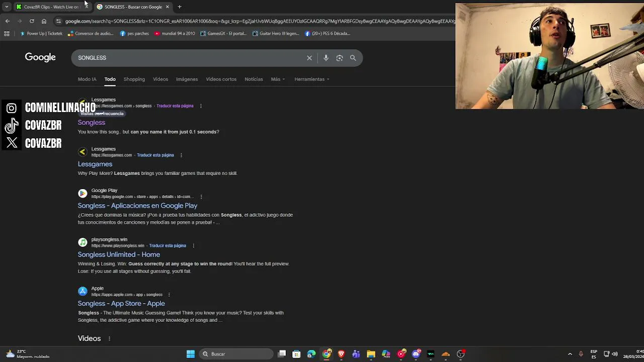Open site information icon in address bar
The width and height of the screenshot is (644, 362).
[58, 21]
